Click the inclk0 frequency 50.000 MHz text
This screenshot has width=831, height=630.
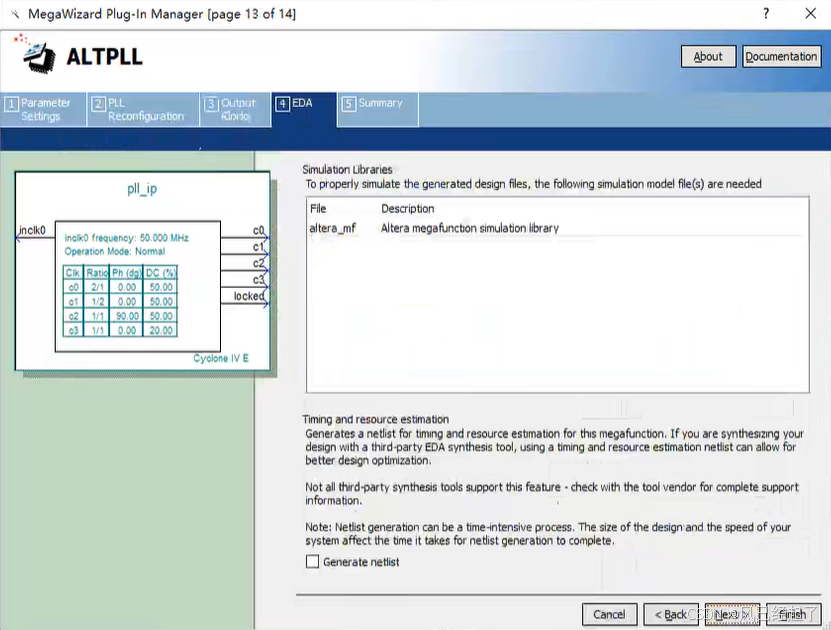pyautogui.click(x=126, y=238)
